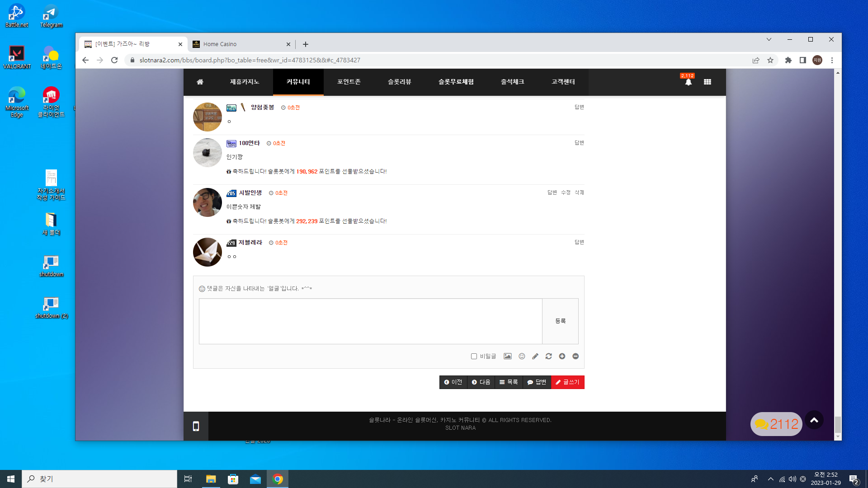
Task: Open Battle.net desktop shortcut
Action: tap(17, 16)
